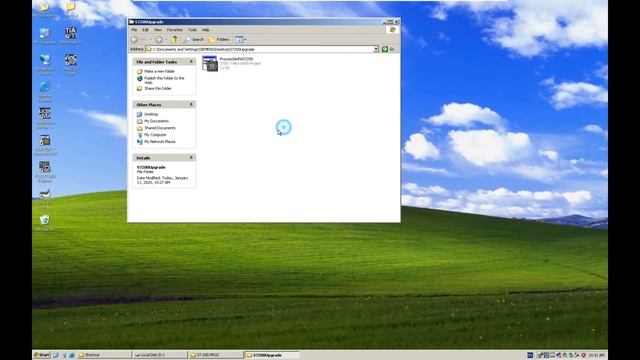Select the ProcessSimPAS7200 project file icon
Screen dimensions: 640x360
pyautogui.click(x=210, y=64)
